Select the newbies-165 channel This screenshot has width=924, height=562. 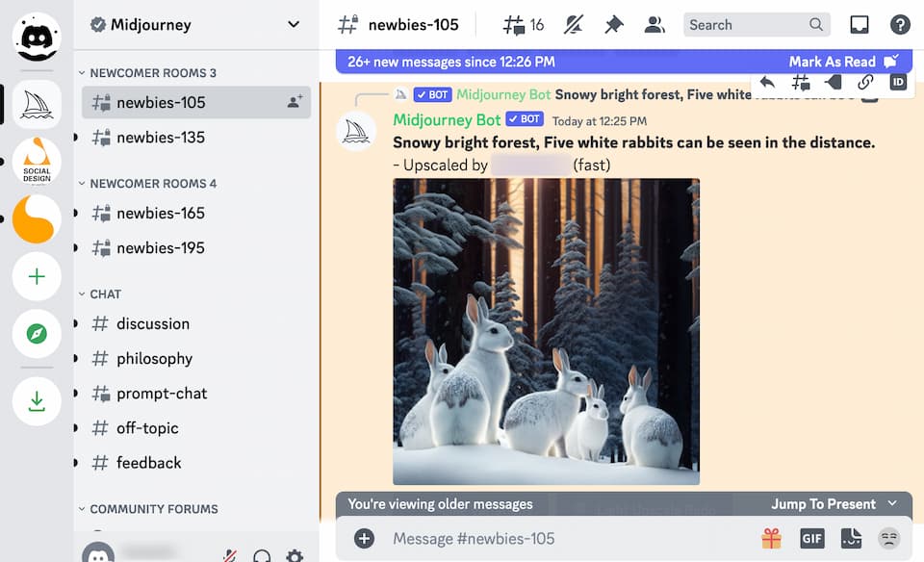(160, 214)
